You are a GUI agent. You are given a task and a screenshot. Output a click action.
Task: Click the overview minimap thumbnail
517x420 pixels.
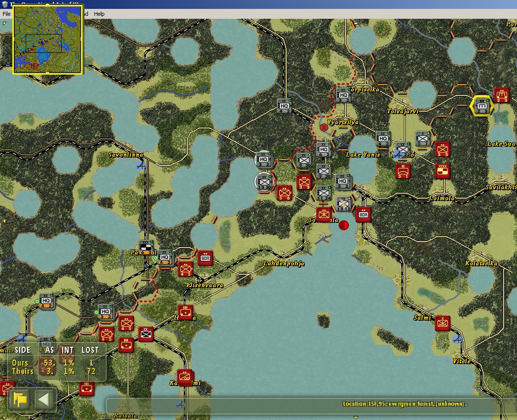click(x=47, y=39)
